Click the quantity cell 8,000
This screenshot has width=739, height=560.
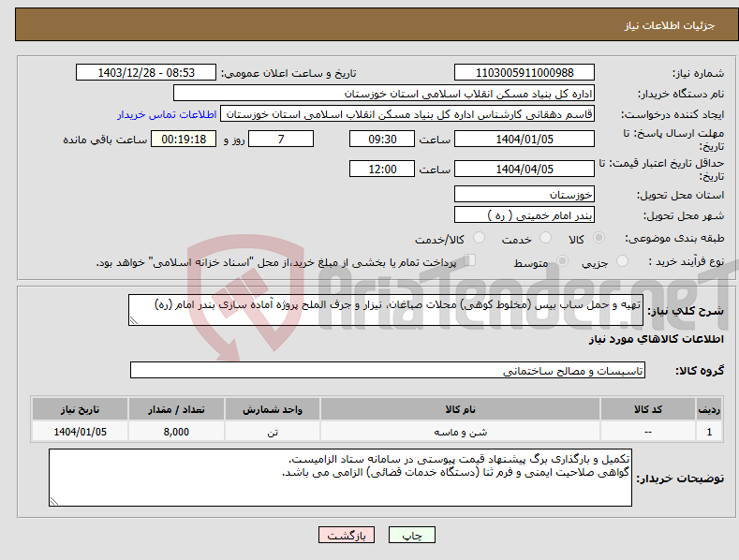(x=176, y=432)
